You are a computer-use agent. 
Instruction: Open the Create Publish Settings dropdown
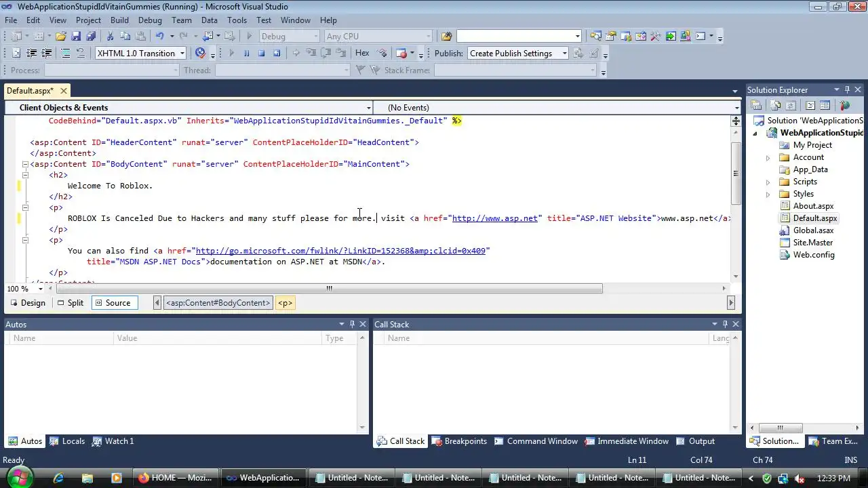click(x=564, y=53)
